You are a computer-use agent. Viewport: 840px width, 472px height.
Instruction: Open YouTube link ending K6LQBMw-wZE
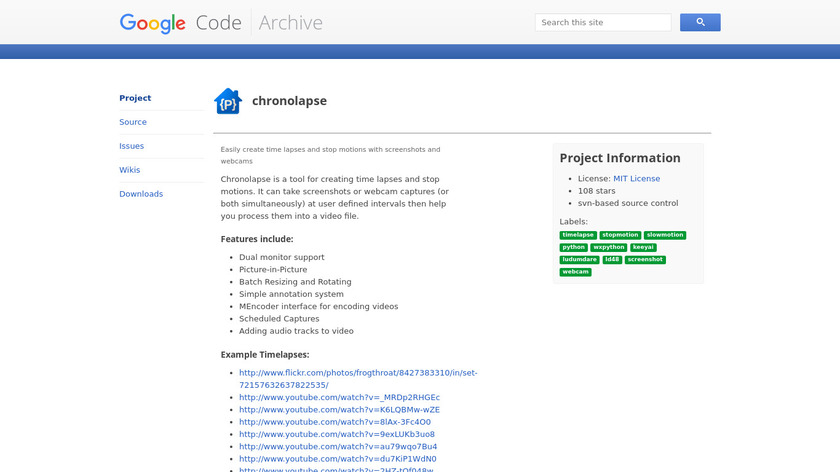tap(339, 410)
